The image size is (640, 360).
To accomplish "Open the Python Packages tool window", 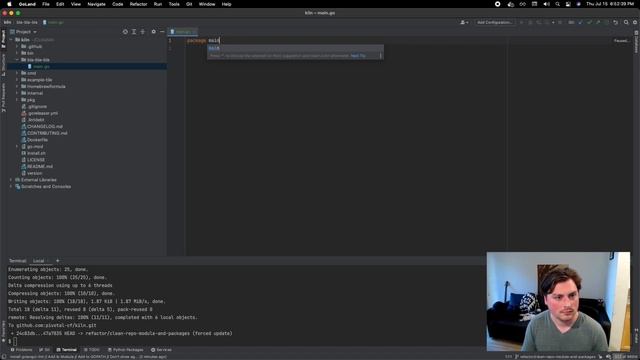I will point(126,350).
